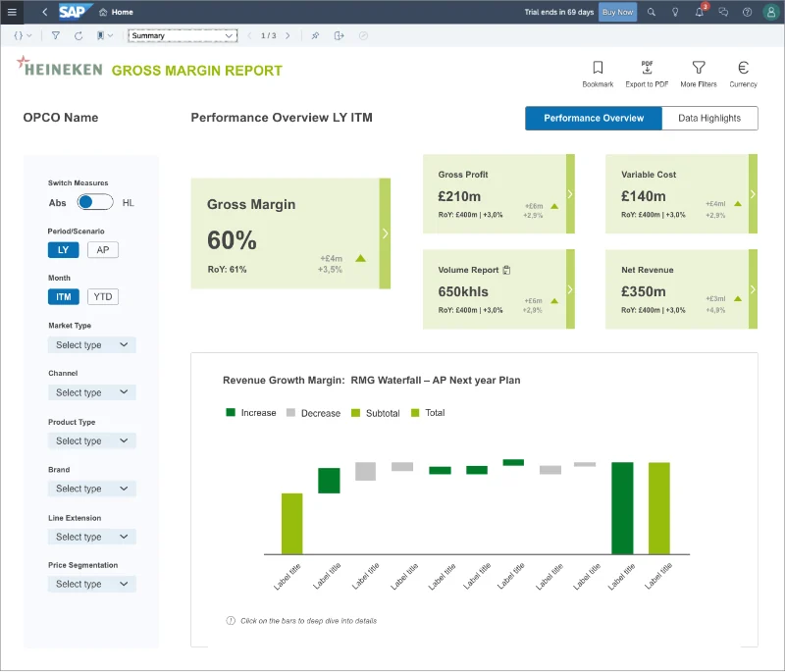
Task: Open the notifications bell
Action: [x=700, y=12]
